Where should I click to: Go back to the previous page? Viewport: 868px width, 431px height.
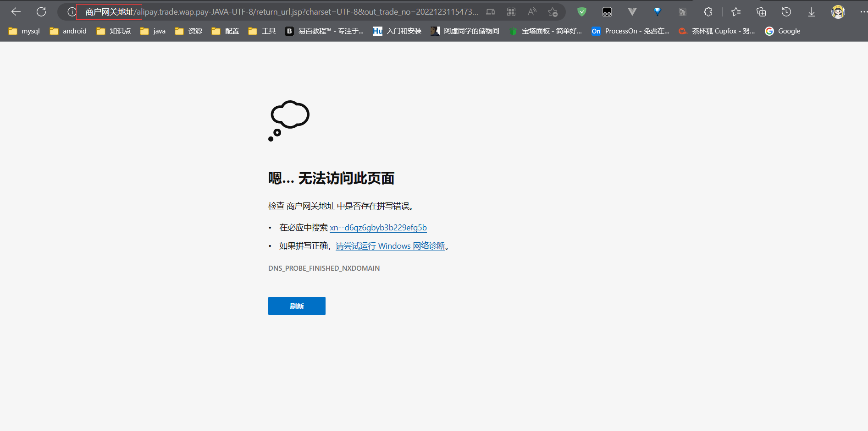point(16,12)
